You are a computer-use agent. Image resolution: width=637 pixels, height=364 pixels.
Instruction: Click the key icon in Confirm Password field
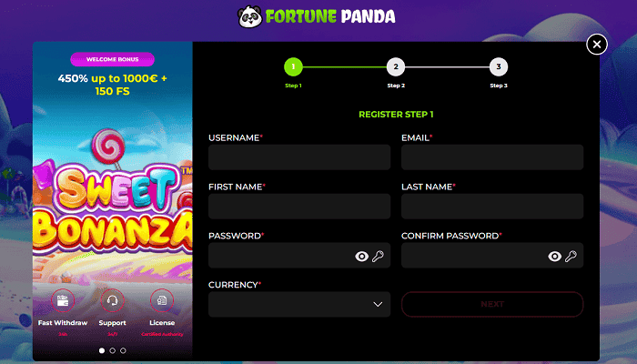(x=571, y=257)
